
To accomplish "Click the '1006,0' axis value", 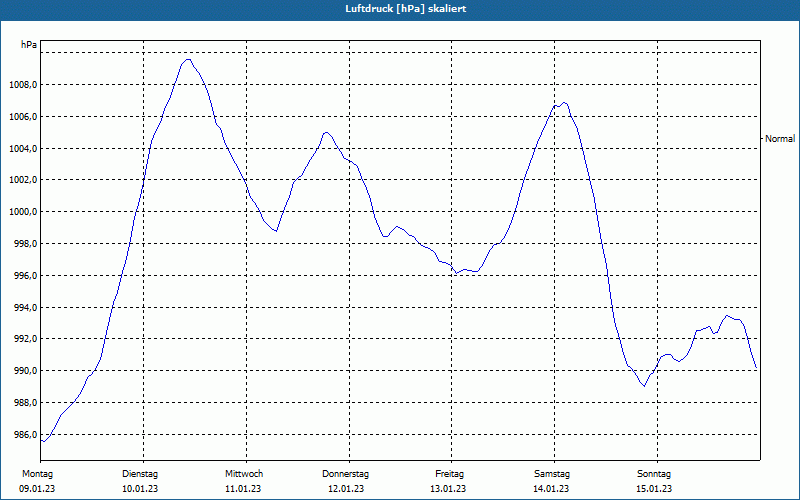I will point(23,117).
